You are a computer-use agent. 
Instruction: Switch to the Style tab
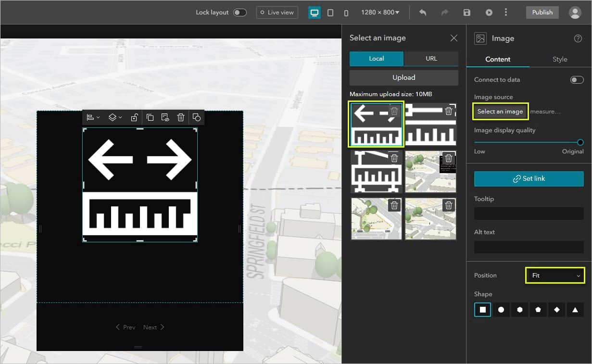[x=559, y=59]
